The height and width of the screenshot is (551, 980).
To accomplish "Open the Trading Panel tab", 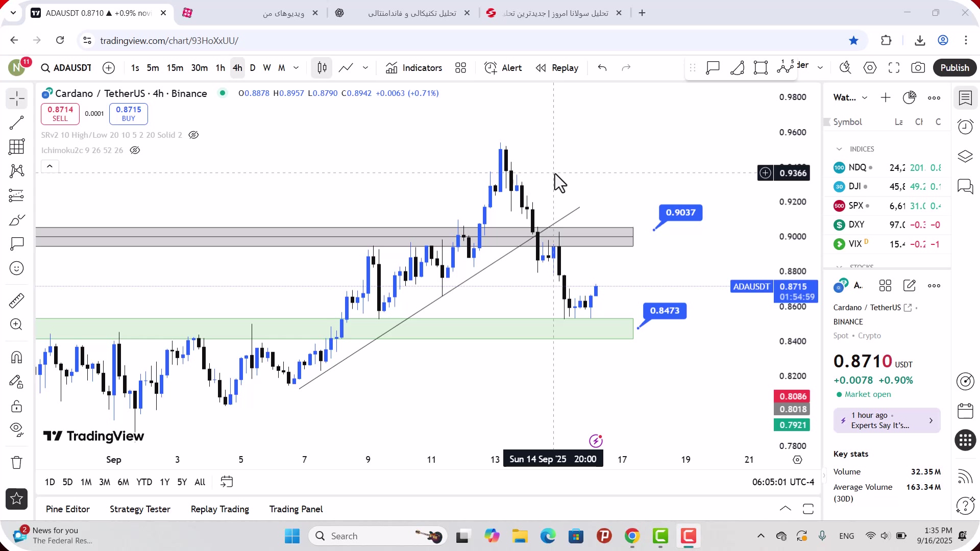I will [296, 509].
